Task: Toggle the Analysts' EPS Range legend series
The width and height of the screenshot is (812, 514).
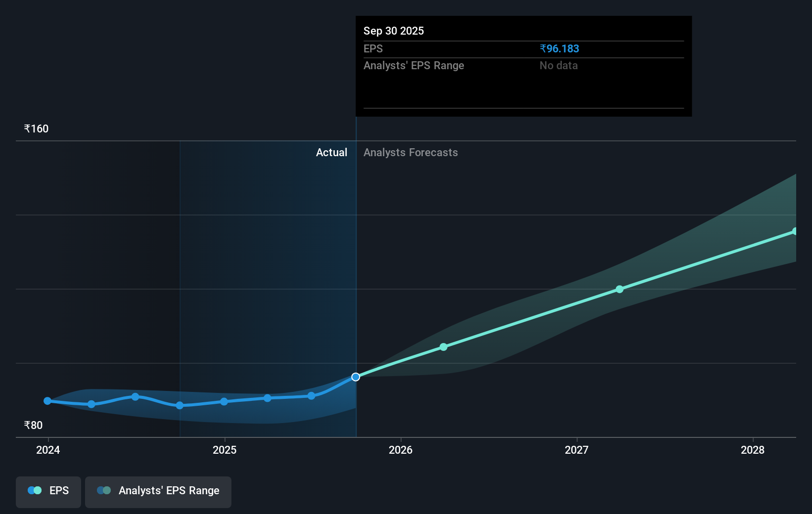Action: coord(158,492)
